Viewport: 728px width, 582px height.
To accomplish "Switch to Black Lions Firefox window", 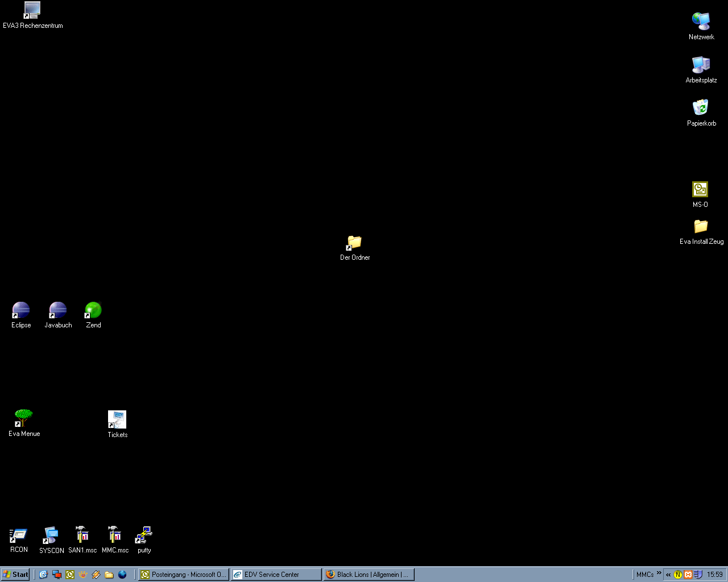I will click(x=369, y=575).
